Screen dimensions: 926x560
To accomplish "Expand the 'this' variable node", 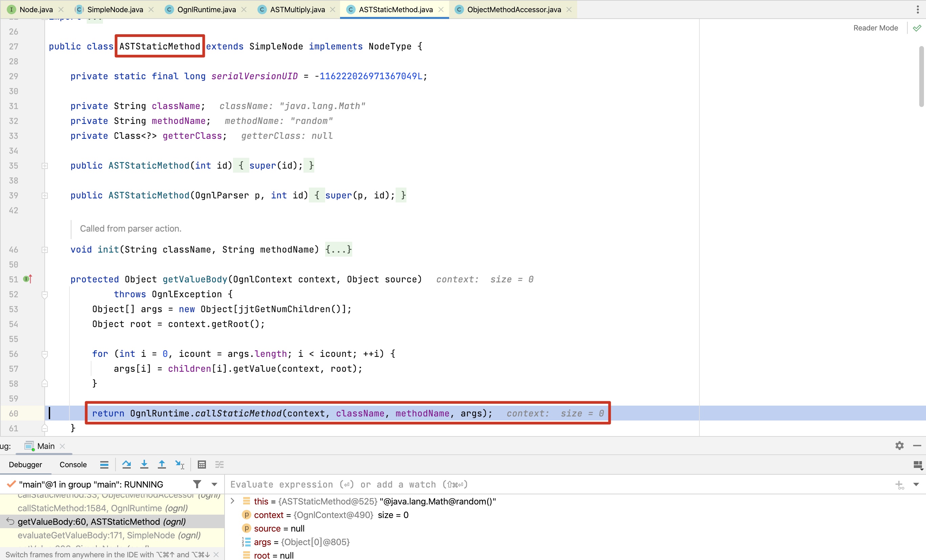I will pyautogui.click(x=233, y=501).
